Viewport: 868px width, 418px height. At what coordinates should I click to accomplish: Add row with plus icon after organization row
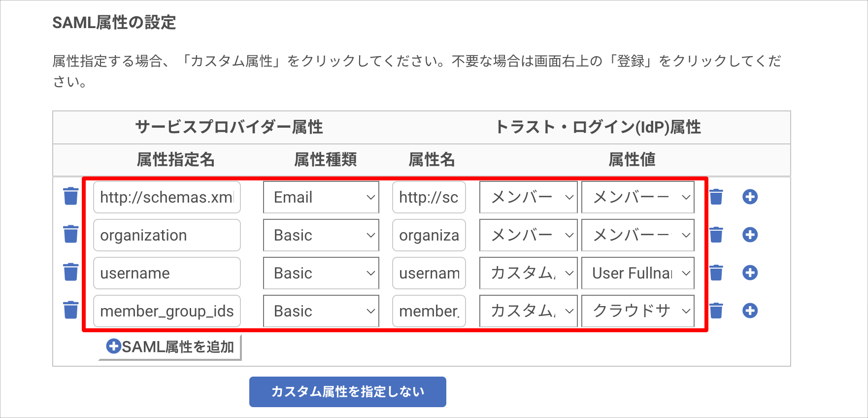750,235
